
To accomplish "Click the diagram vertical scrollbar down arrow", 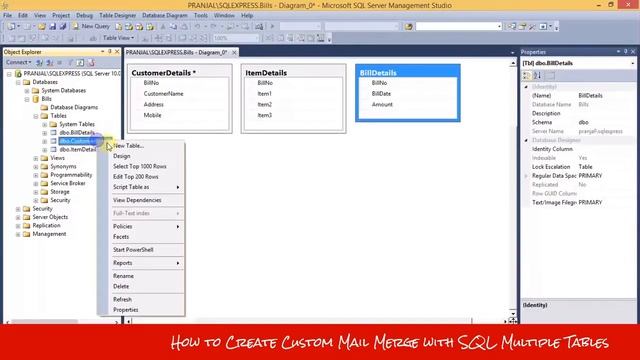I will 513,313.
